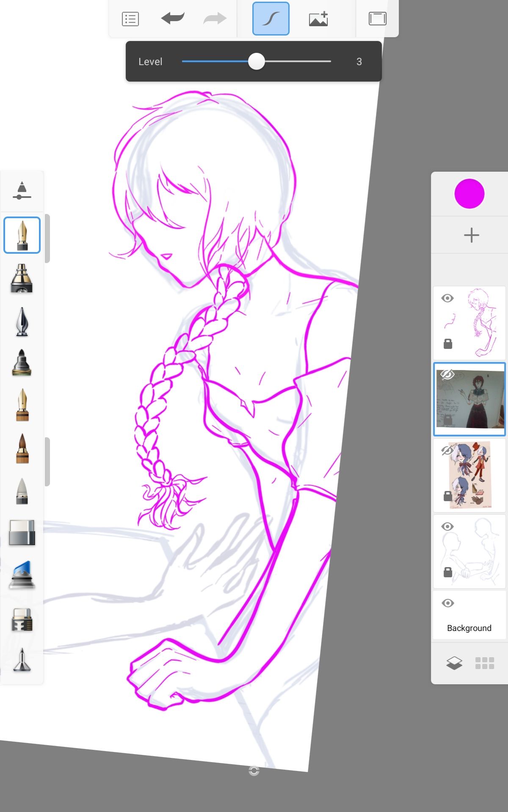
Task: Select the highlighted gold fountain pen brush
Action: coord(22,235)
